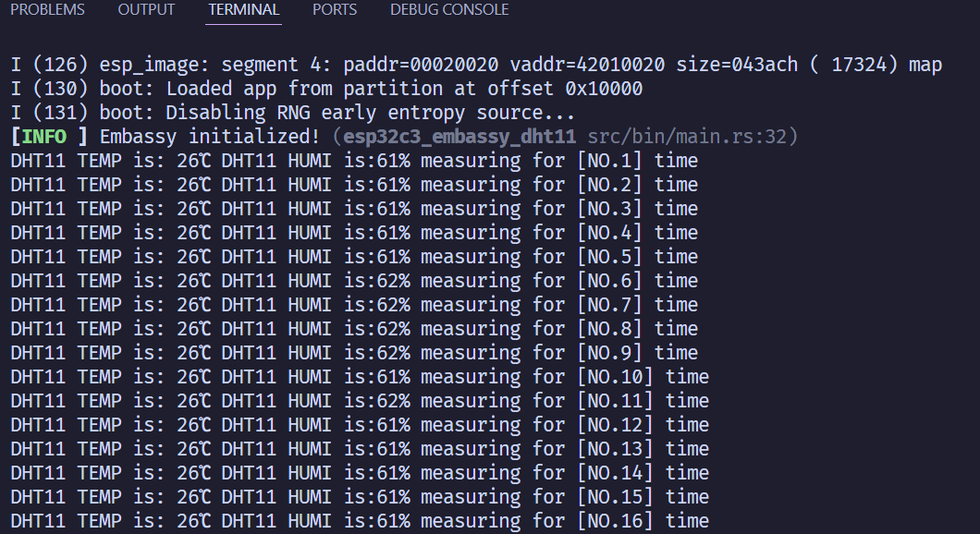Click 'Embassy initialized!' message text
This screenshot has height=534, width=980.
click(x=209, y=136)
